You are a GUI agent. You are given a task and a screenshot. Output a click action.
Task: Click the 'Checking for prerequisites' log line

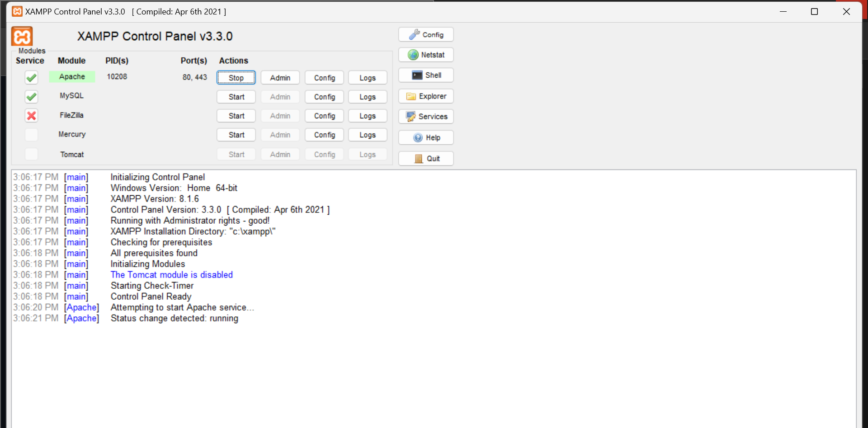[161, 242]
